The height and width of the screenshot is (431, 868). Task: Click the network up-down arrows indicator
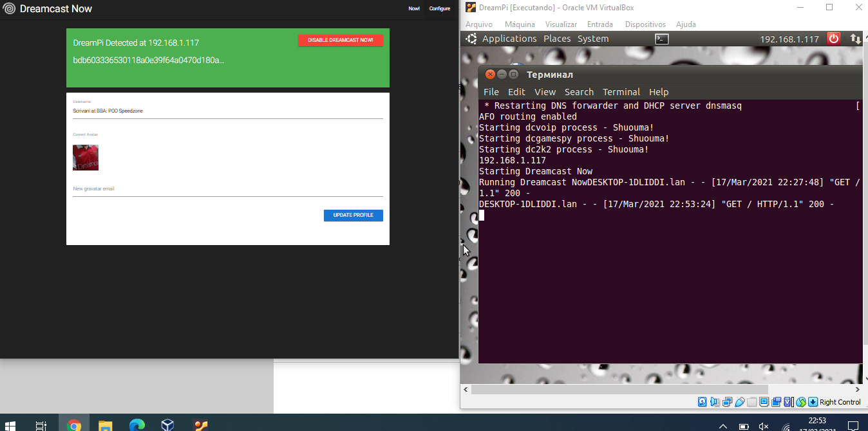[856, 39]
